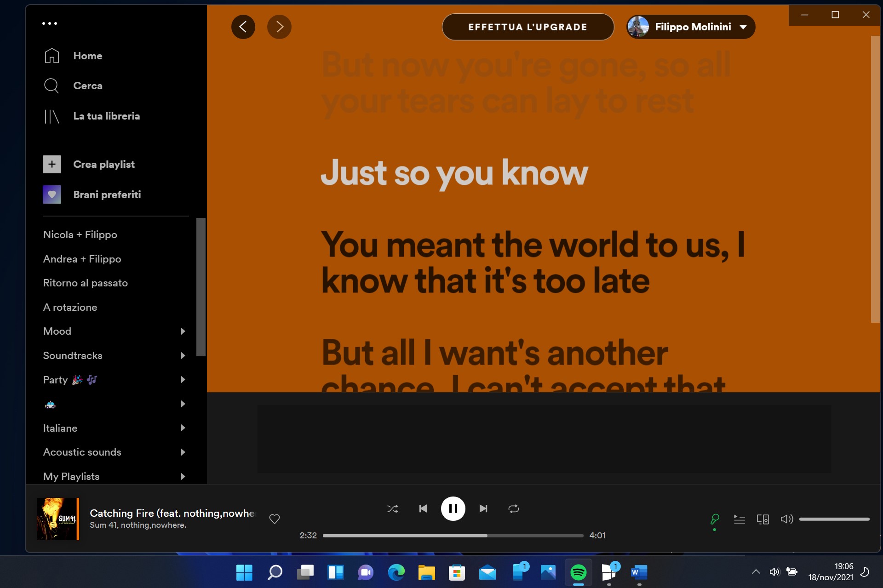
Task: Open the Windows Start menu
Action: pyautogui.click(x=244, y=572)
